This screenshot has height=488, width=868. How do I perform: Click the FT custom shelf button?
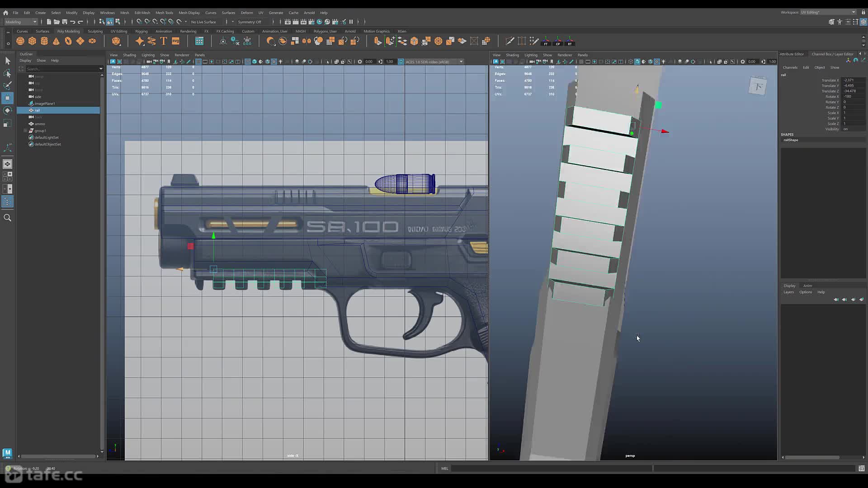pyautogui.click(x=546, y=42)
